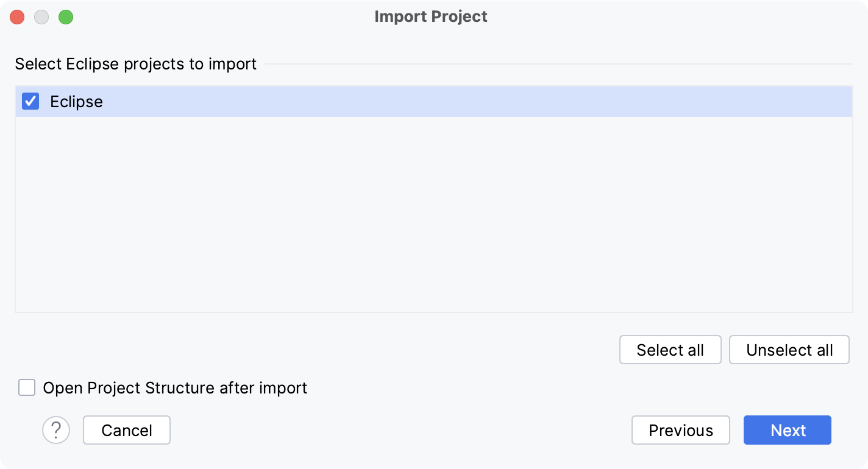Dismiss the Import Project wizard
Image resolution: width=868 pixels, height=469 pixels.
click(x=126, y=430)
